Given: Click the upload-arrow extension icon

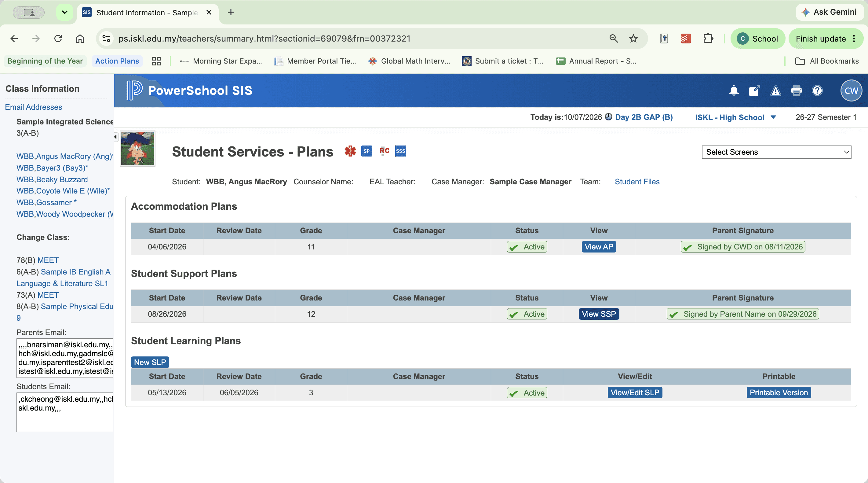Looking at the screenshot, I should (x=663, y=39).
